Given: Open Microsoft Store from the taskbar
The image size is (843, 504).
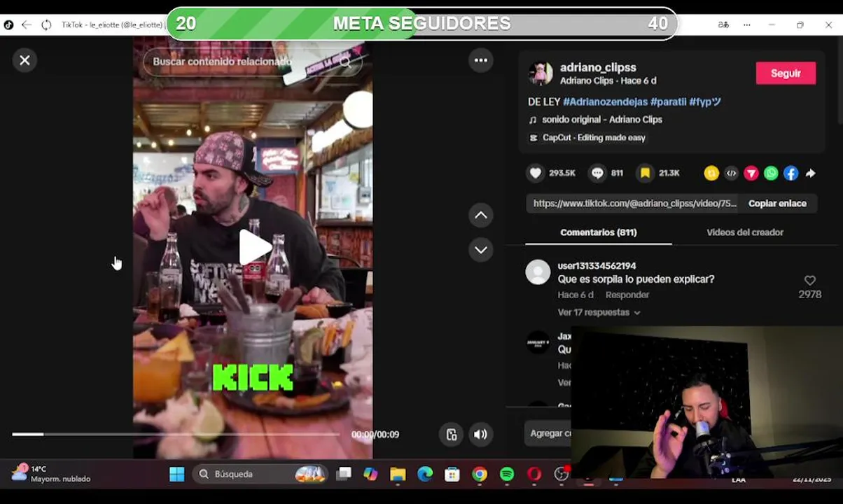Looking at the screenshot, I should [452, 475].
